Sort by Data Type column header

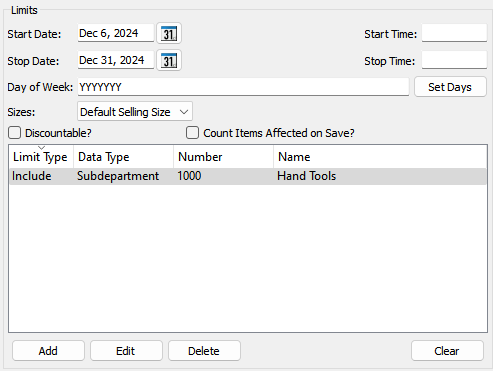(x=123, y=157)
